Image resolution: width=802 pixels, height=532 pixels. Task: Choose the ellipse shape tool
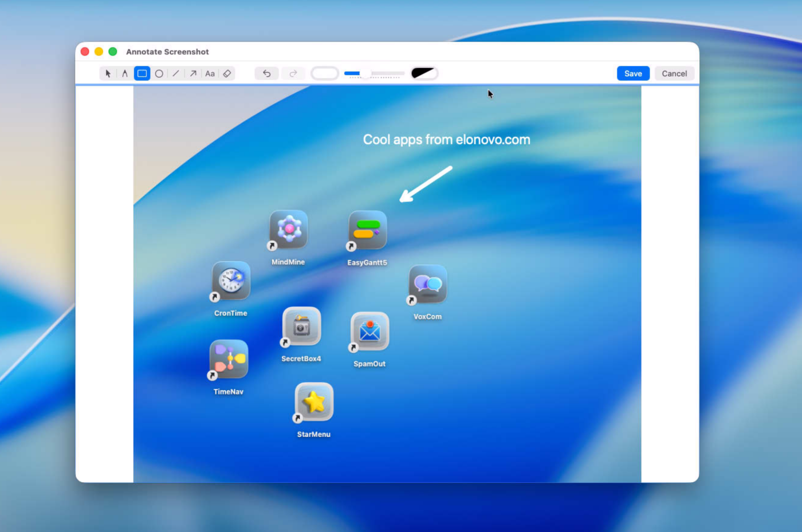tap(159, 73)
